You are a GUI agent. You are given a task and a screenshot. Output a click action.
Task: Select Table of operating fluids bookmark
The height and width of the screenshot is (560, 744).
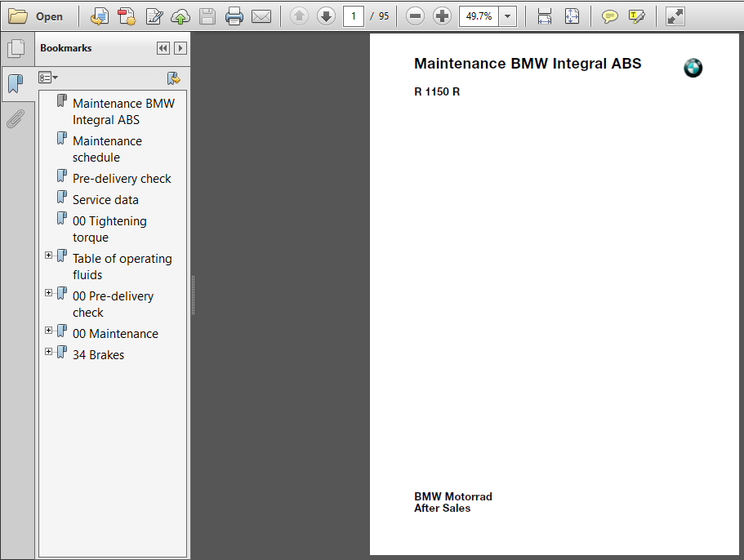(x=122, y=266)
